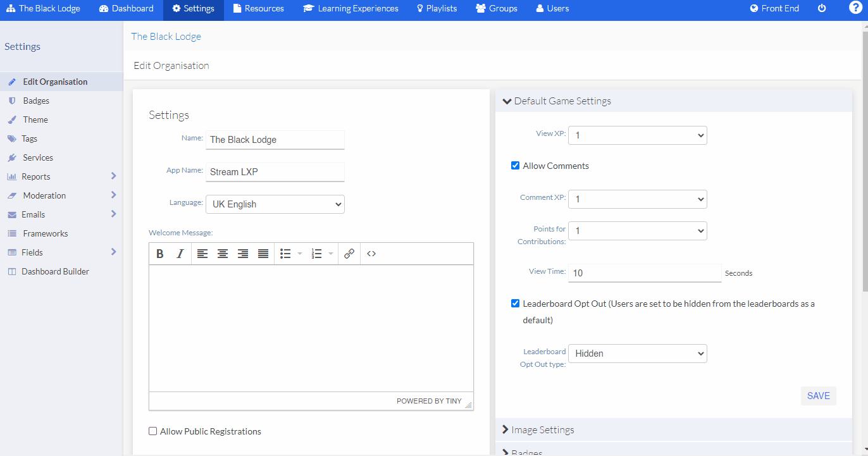Apply a bulleted list in the editor

pyautogui.click(x=285, y=253)
